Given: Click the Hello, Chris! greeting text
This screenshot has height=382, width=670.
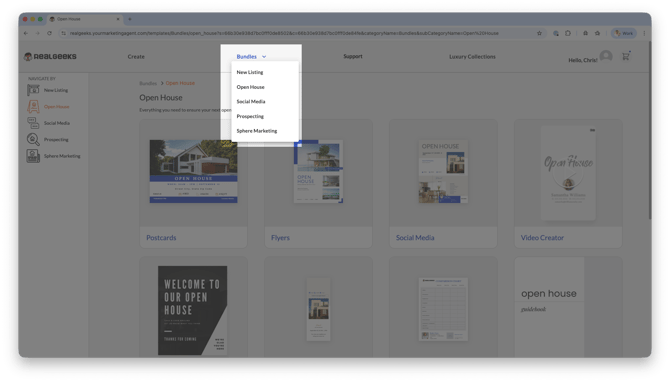Looking at the screenshot, I should [x=582, y=60].
